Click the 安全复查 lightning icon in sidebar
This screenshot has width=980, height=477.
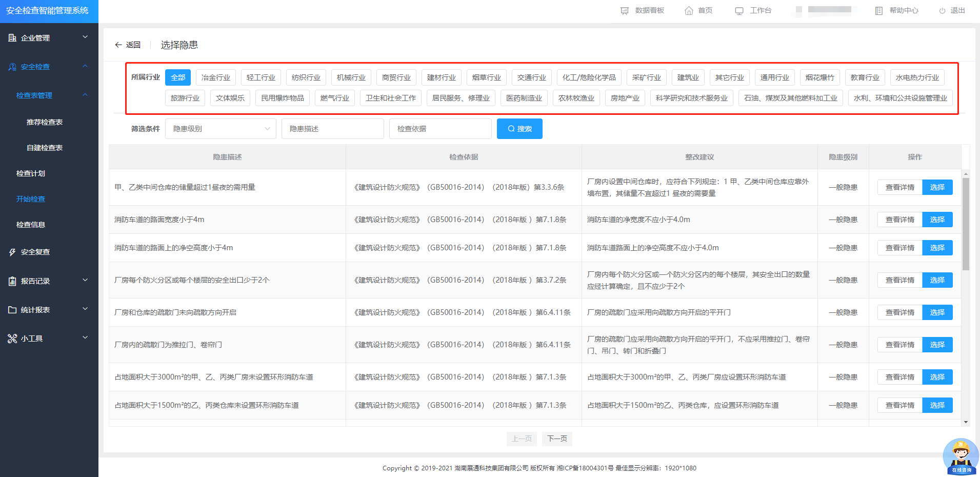pos(12,252)
